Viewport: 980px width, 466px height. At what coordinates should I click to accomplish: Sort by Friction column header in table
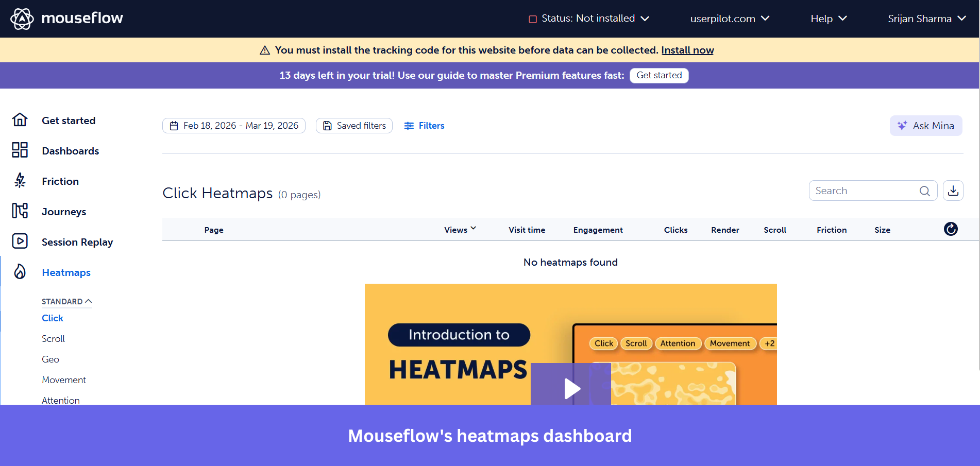point(832,230)
